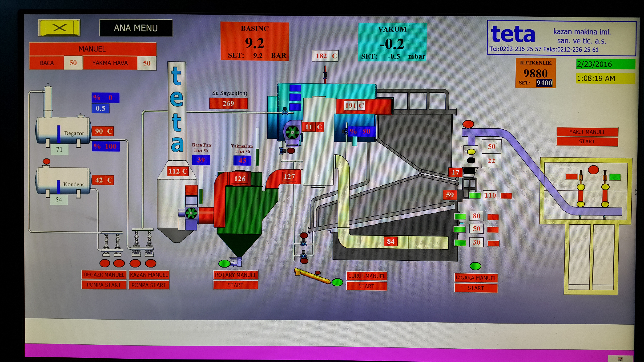The height and width of the screenshot is (362, 644).
Task: Toggle KAZAN MANUEL mode
Action: click(x=149, y=275)
